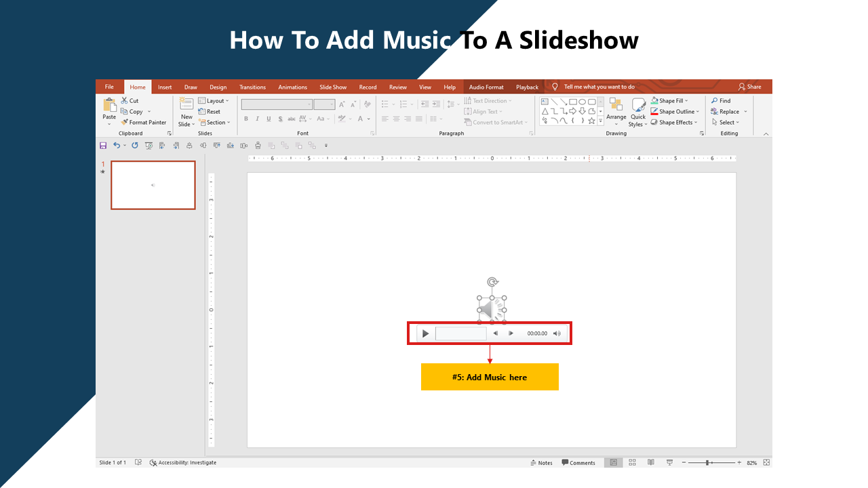Switch to the Playback tab
Viewport: 868px width, 488px height.
coord(527,87)
